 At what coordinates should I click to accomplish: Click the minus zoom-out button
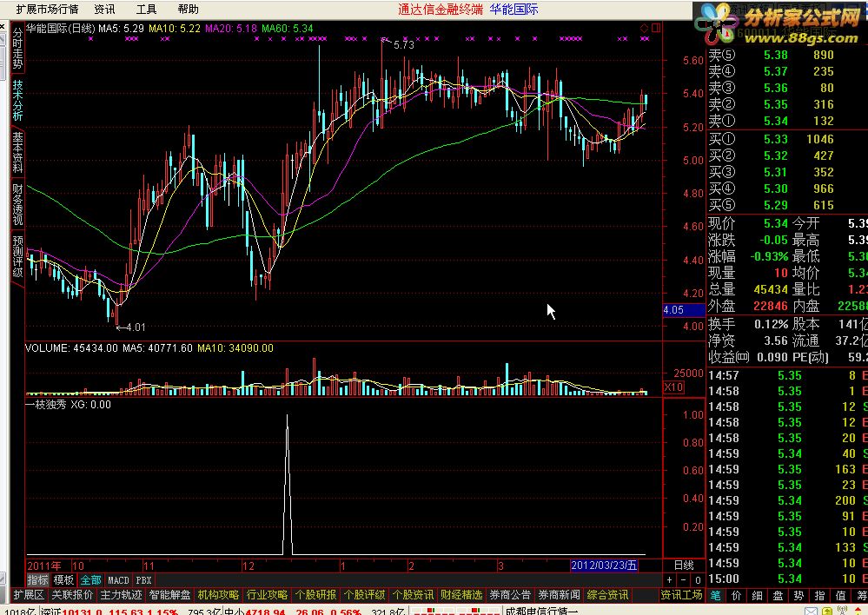(683, 580)
